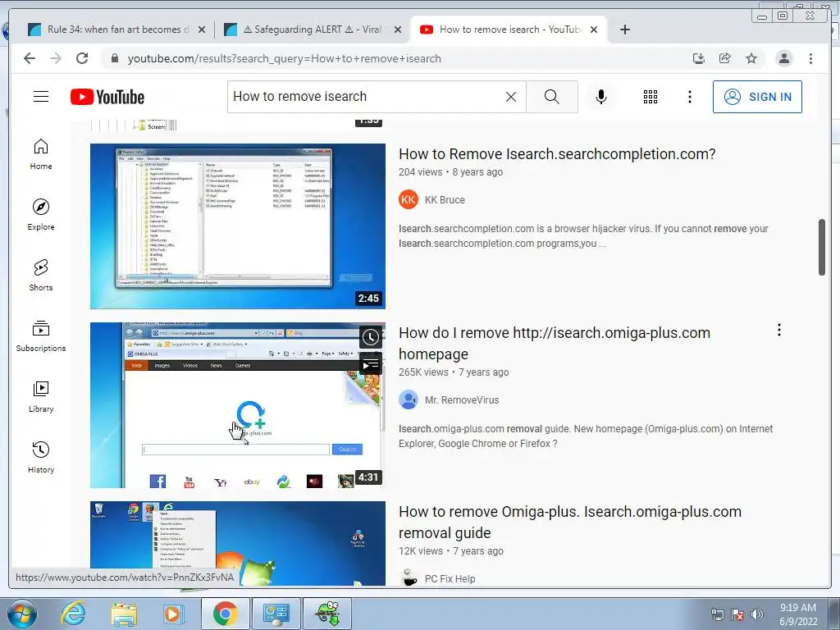Go to Home in the sidebar

41,154
